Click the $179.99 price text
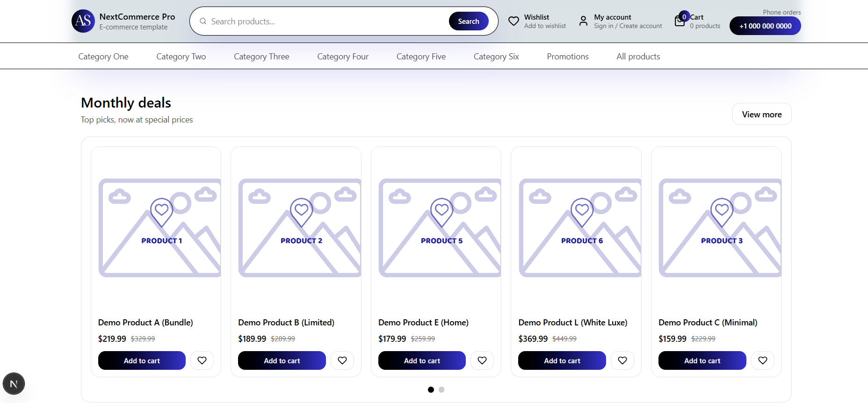This screenshot has width=868, height=403. [x=392, y=338]
